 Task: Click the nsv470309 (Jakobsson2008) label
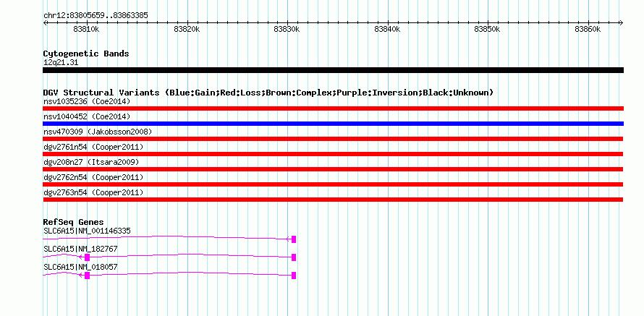coord(98,132)
